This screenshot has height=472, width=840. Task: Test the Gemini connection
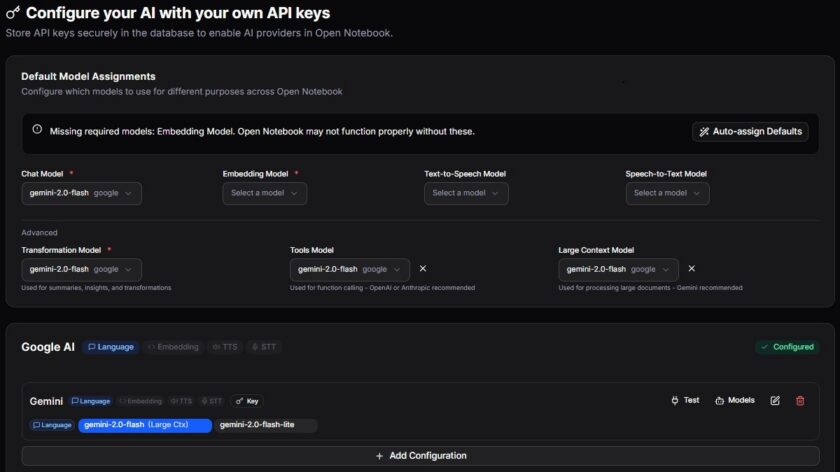[x=685, y=400]
